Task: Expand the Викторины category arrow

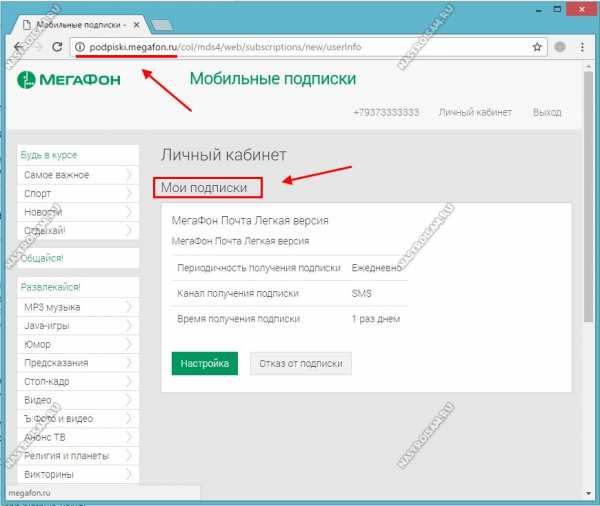Action: click(129, 473)
